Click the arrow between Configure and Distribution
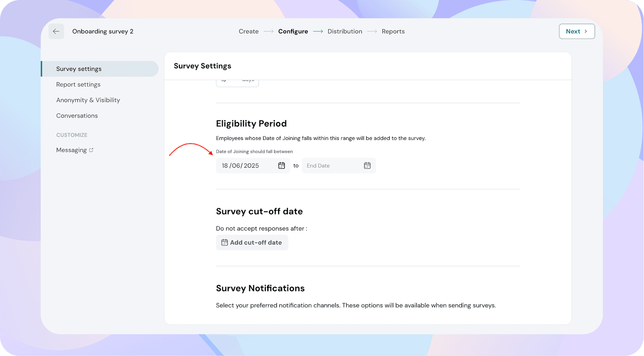Image resolution: width=644 pixels, height=356 pixels. tap(318, 31)
